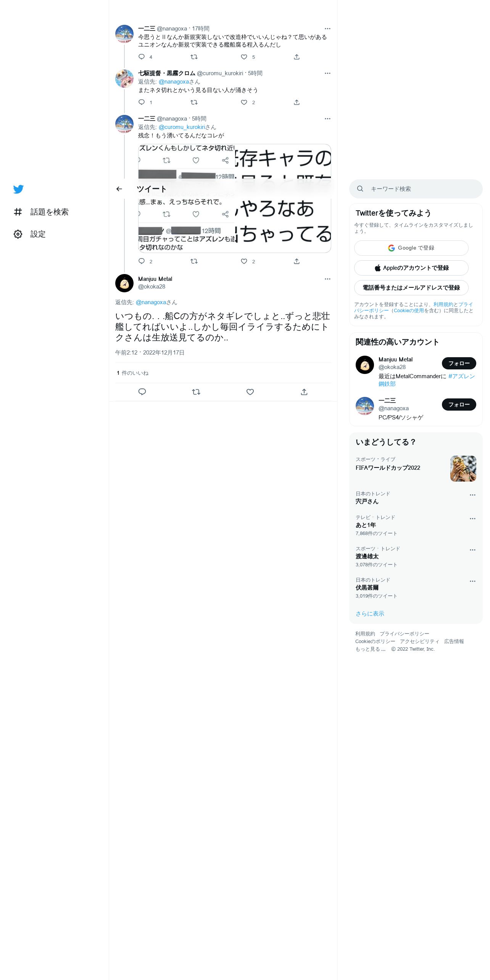Screen dimensions: 490x980
Task: Open 話題を検索 explore item
Action: tap(41, 212)
